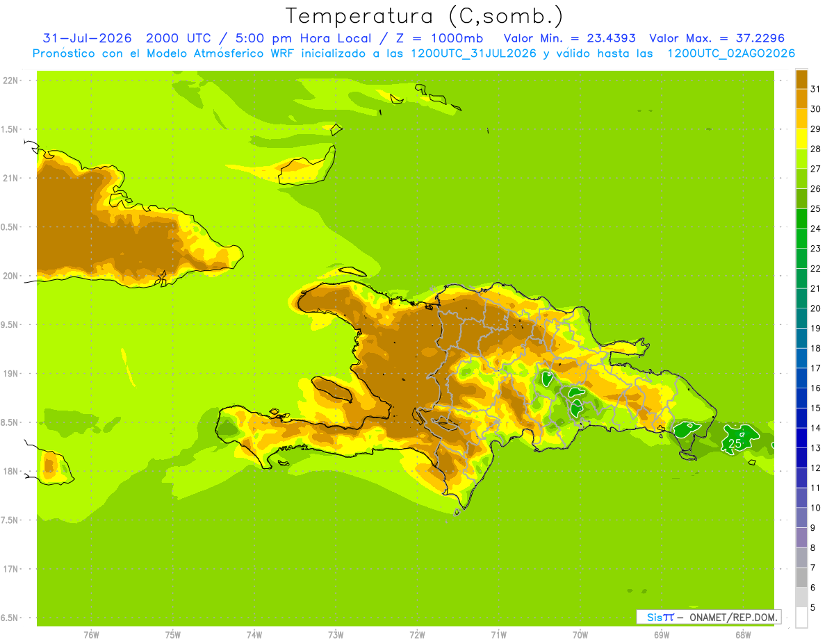Click the "72W" longitude label
This screenshot has height=644, width=834.
tap(417, 634)
